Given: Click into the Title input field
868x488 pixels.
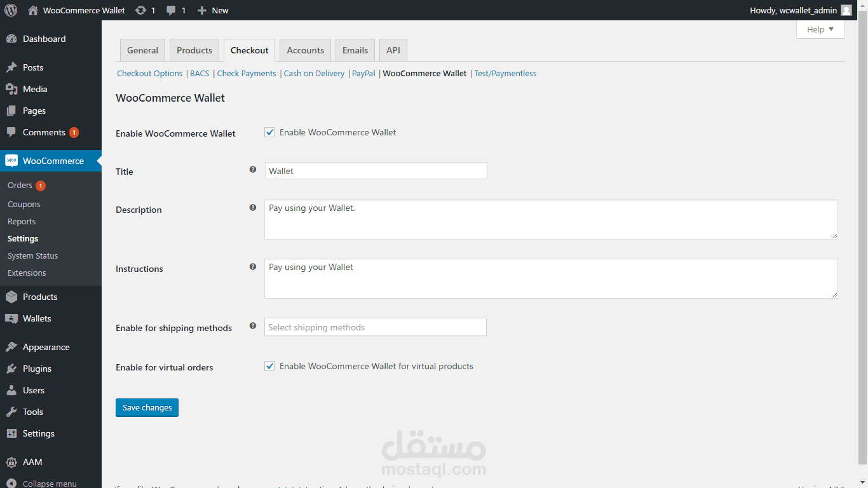Looking at the screenshot, I should [x=376, y=170].
